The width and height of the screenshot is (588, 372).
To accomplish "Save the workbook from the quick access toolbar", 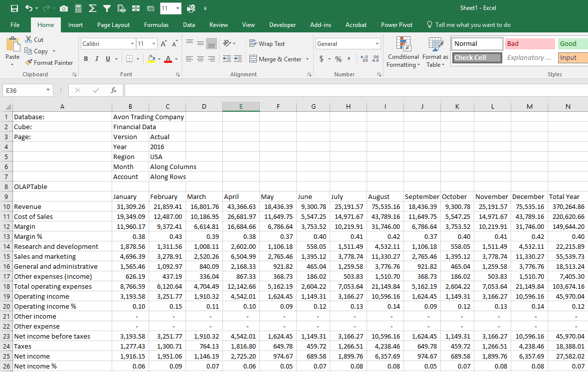I will pyautogui.click(x=14, y=8).
